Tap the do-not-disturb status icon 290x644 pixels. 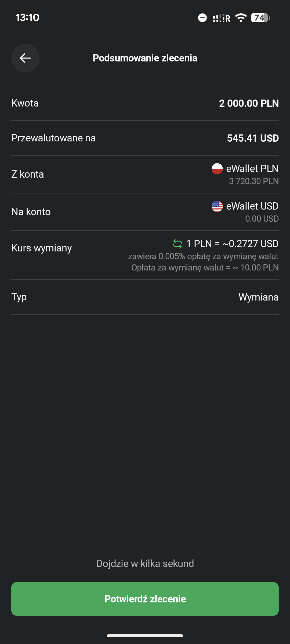pos(202,18)
